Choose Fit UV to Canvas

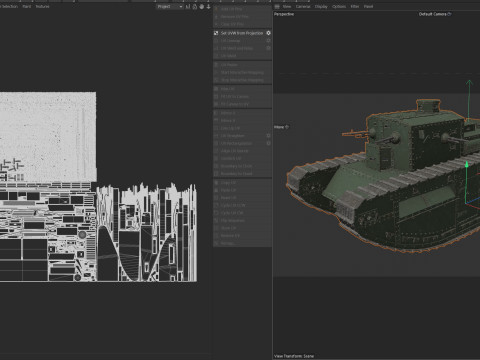click(x=242, y=97)
